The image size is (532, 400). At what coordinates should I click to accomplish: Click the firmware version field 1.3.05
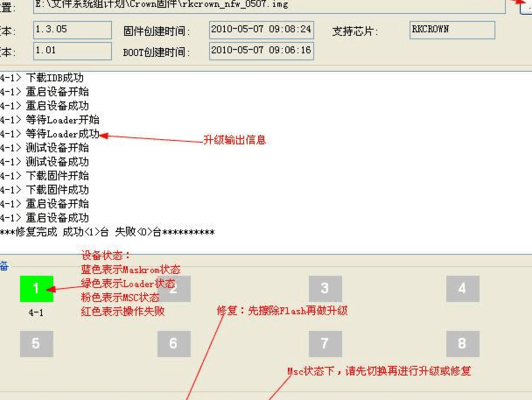click(72, 30)
